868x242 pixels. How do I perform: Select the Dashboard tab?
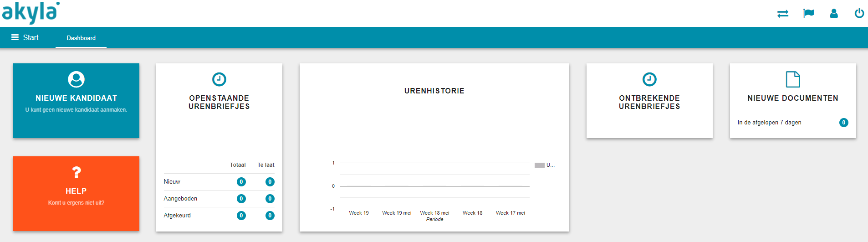click(81, 38)
